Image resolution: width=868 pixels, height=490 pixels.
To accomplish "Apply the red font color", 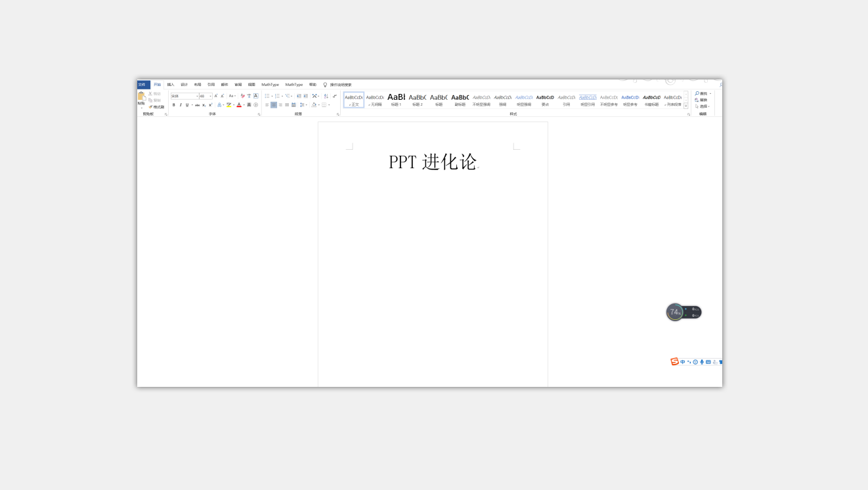I will [239, 105].
